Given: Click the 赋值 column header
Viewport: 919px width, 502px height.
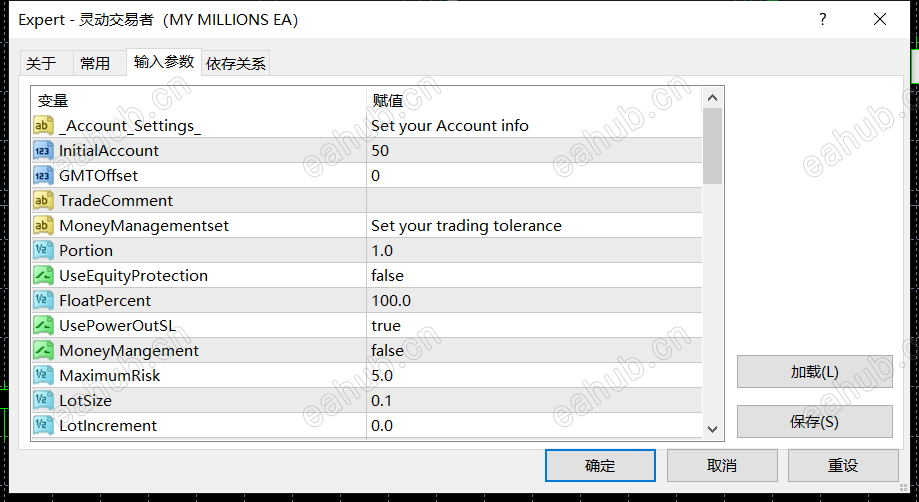Looking at the screenshot, I should [x=535, y=101].
